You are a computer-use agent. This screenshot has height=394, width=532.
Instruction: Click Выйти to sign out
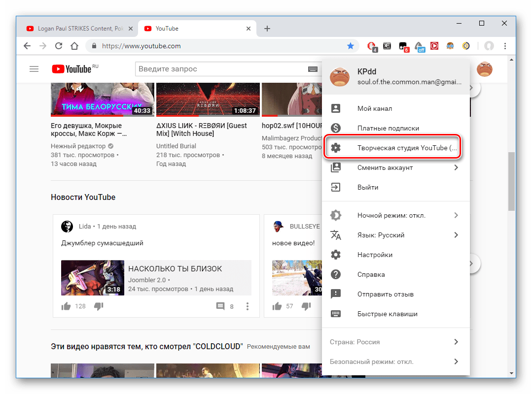[368, 187]
